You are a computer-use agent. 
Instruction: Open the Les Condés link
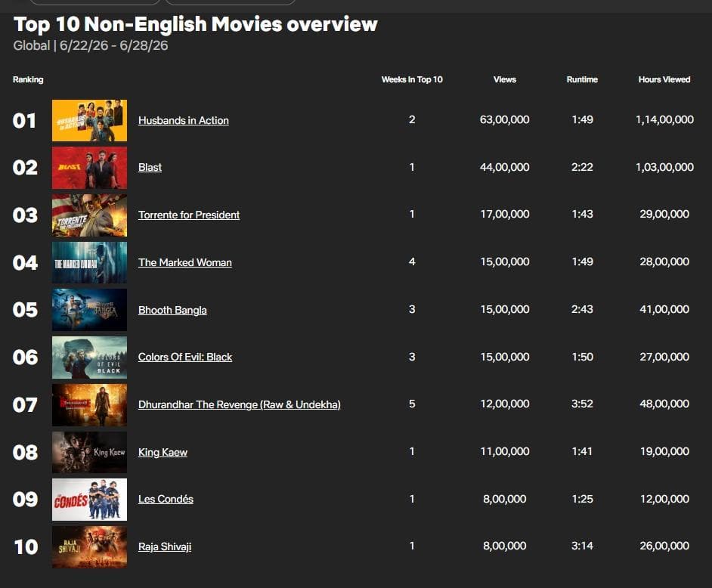coord(166,499)
